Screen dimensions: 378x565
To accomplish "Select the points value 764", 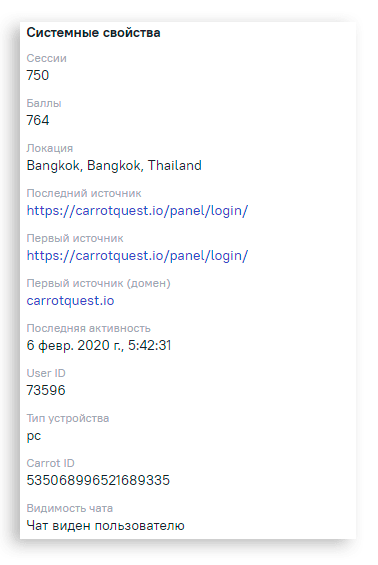I will (x=38, y=120).
